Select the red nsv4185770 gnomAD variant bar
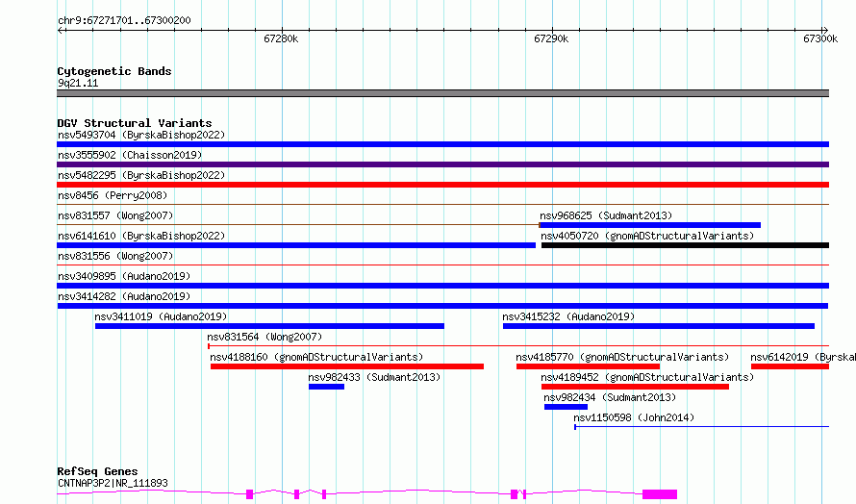Image resolution: width=856 pixels, height=504 pixels. coord(588,366)
